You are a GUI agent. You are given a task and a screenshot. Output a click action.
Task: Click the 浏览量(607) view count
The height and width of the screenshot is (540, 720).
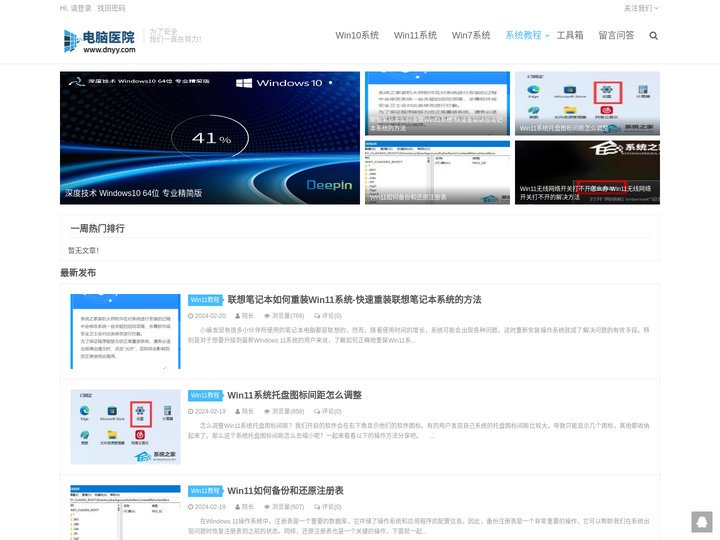(x=284, y=507)
